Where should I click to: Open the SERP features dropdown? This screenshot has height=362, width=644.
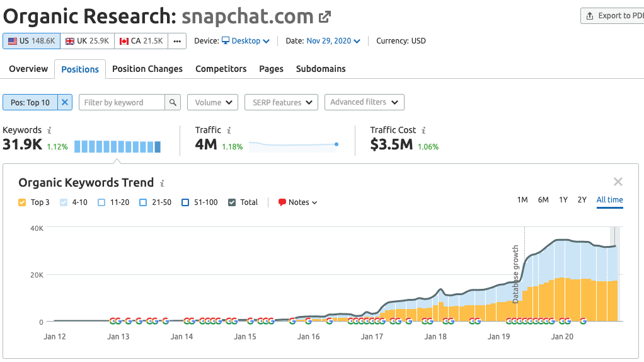pos(281,102)
